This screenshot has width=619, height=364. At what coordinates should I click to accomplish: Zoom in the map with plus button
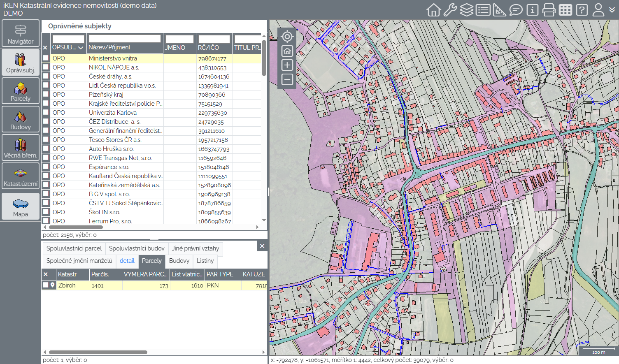287,65
